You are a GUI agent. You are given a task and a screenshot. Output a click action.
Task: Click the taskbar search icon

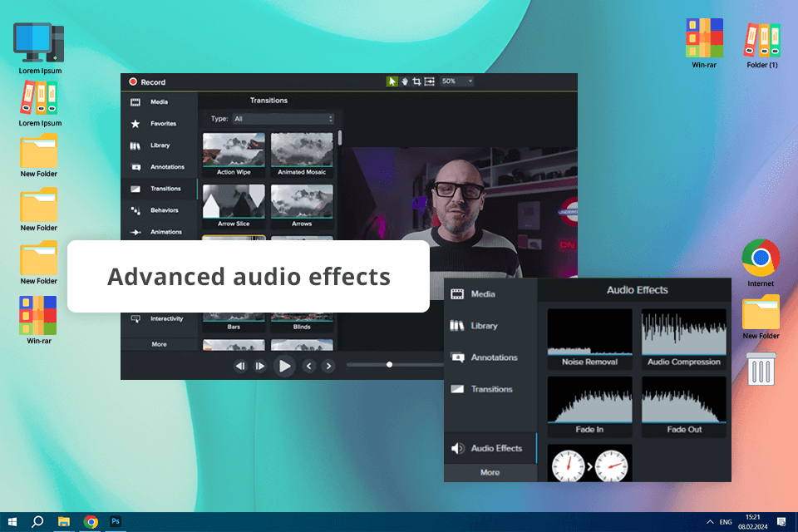(x=37, y=522)
